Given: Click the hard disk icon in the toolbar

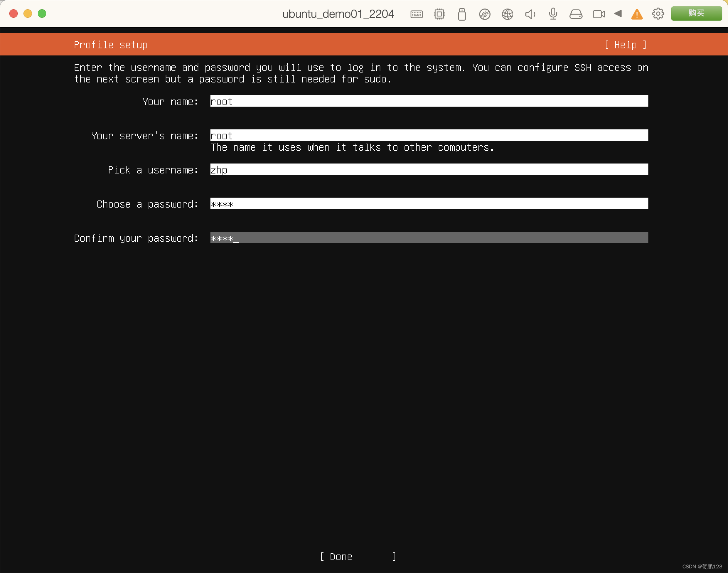Looking at the screenshot, I should coord(576,14).
